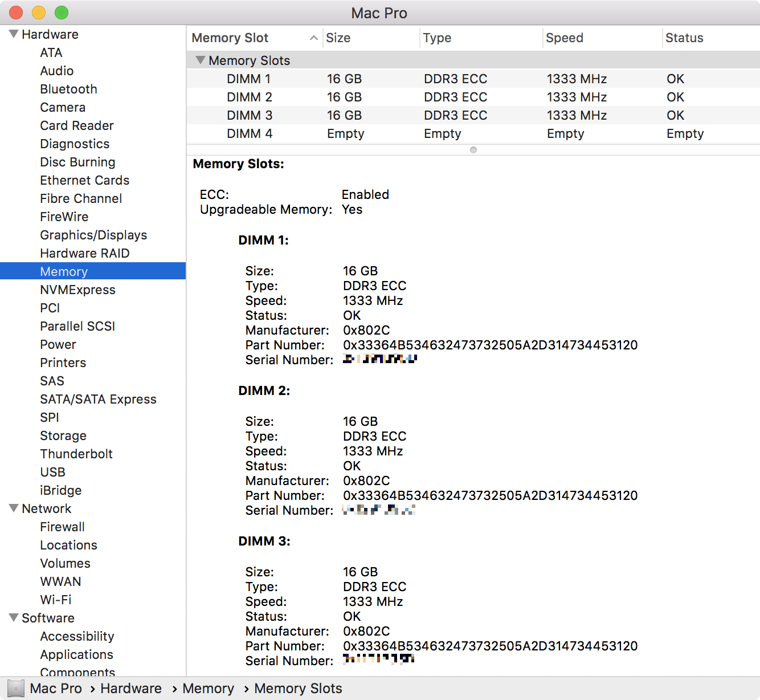Select the Memory Slots group row
The height and width of the screenshot is (700, 760).
(473, 60)
